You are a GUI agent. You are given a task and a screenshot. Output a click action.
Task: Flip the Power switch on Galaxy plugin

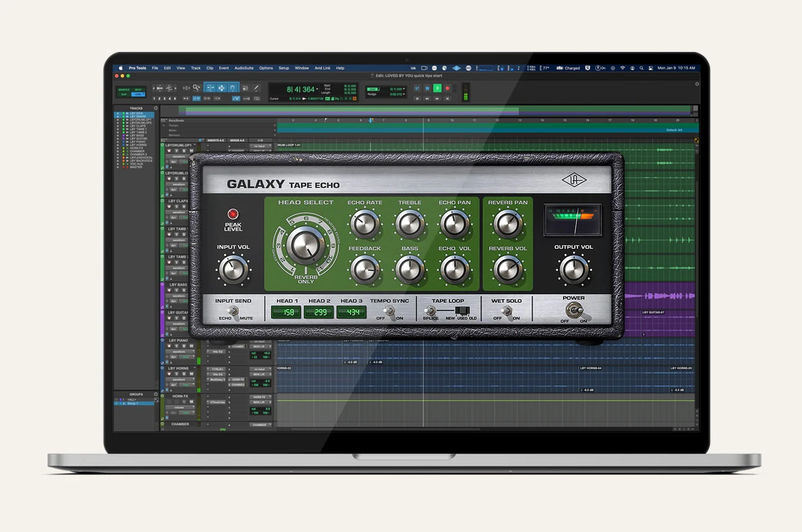tap(573, 311)
